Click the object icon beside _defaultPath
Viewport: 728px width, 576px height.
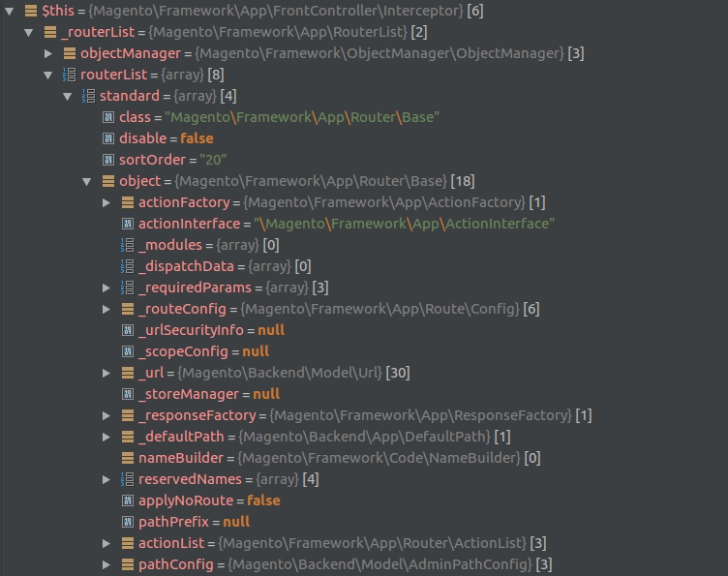pyautogui.click(x=128, y=437)
